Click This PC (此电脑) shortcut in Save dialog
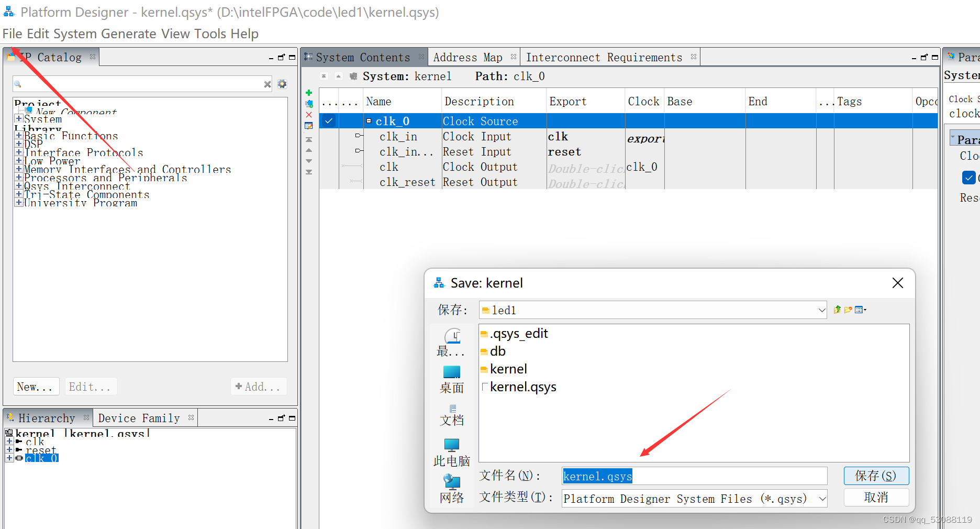The image size is (980, 529). (x=452, y=453)
